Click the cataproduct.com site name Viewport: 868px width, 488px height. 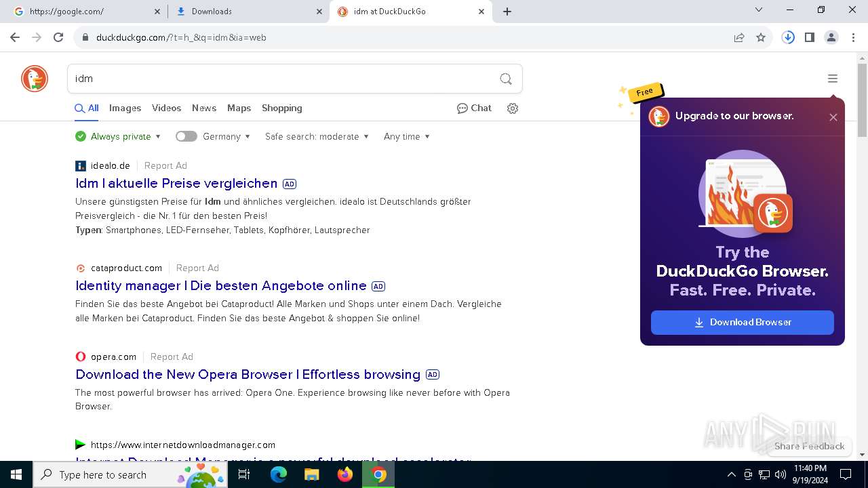tap(127, 268)
